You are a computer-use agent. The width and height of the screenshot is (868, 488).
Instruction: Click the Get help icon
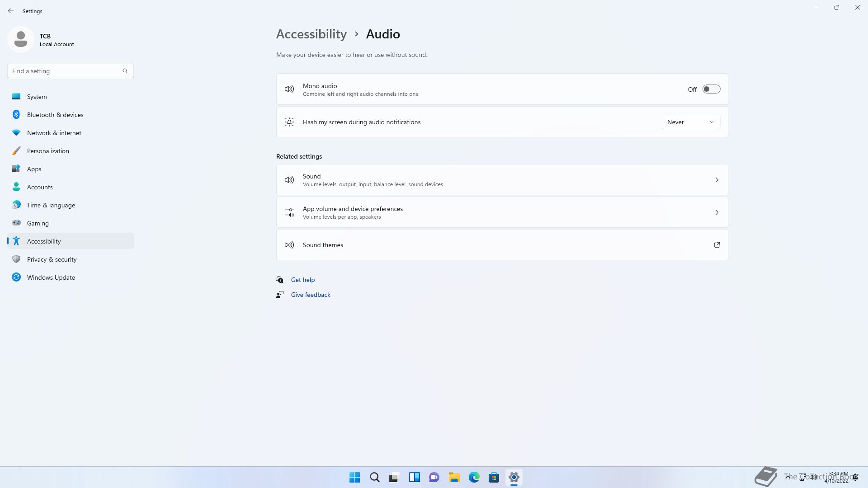pos(280,280)
